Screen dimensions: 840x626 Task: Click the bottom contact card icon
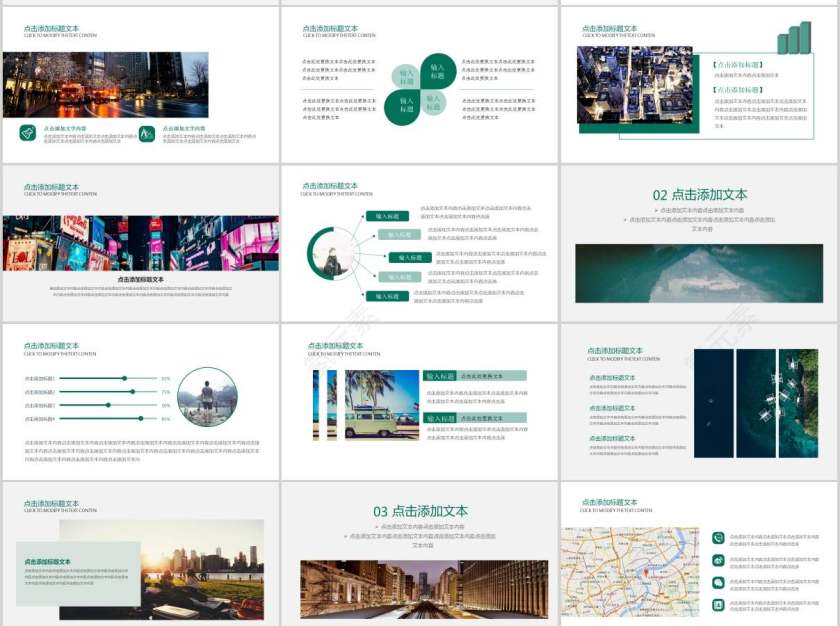coord(718,605)
